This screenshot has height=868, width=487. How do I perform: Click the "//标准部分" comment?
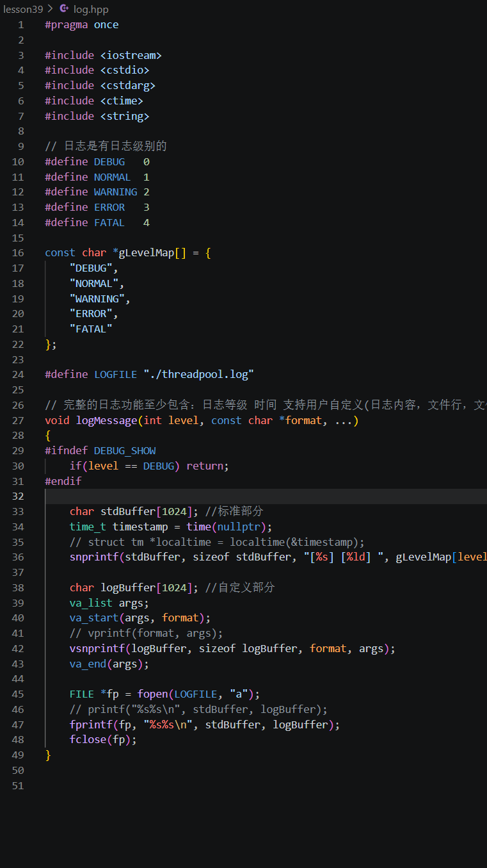(x=234, y=512)
